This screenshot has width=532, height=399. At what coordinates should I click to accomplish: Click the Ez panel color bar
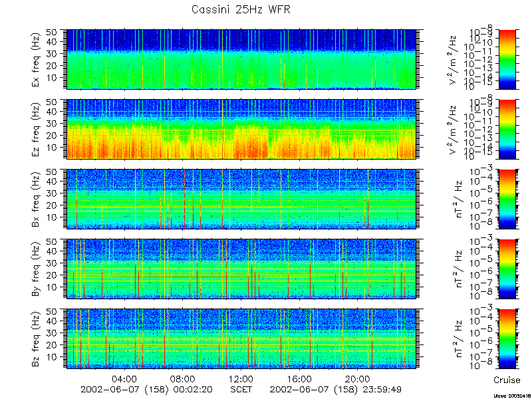point(507,129)
